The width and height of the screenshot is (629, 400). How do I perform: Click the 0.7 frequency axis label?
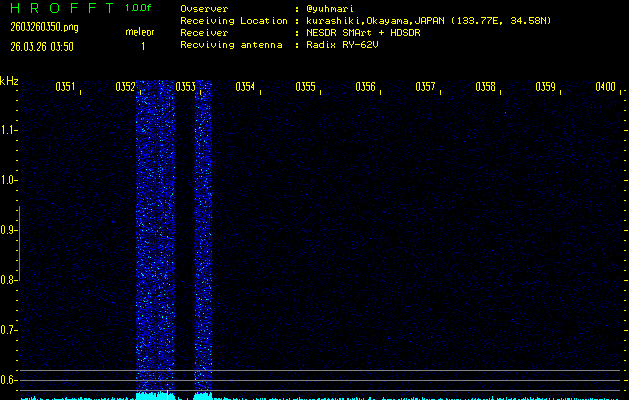pyautogui.click(x=9, y=330)
